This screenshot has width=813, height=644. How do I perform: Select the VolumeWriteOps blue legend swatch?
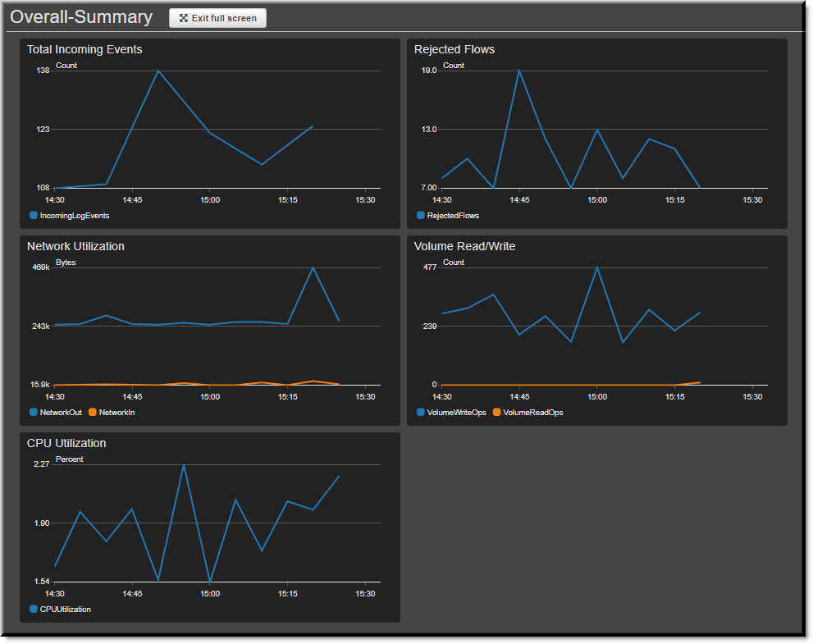point(421,412)
